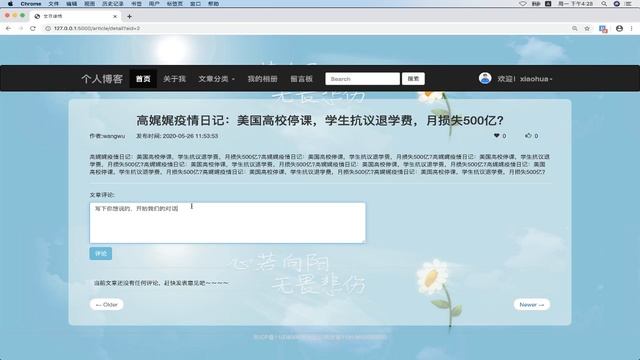Viewport: 640px width, 360px height.
Task: Go to the Newer article
Action: pyautogui.click(x=532, y=304)
